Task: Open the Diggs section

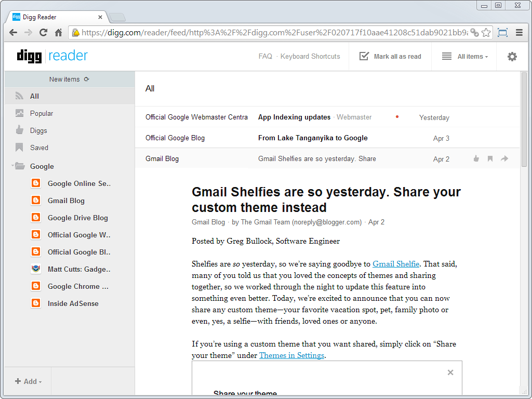Action: click(x=70, y=130)
